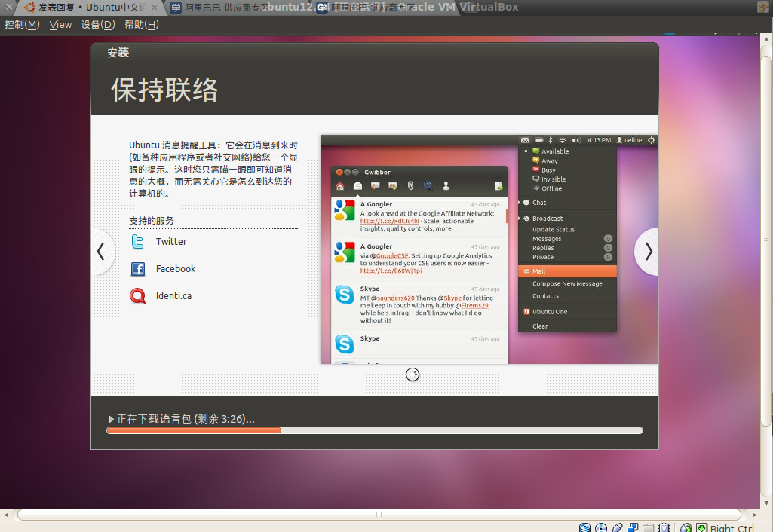This screenshot has height=532, width=773.
Task: Open the 设备(D) menu
Action: tap(98, 25)
